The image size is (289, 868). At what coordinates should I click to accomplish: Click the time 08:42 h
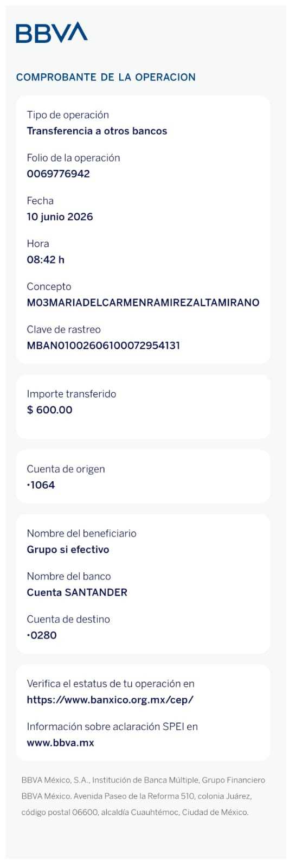(x=46, y=260)
